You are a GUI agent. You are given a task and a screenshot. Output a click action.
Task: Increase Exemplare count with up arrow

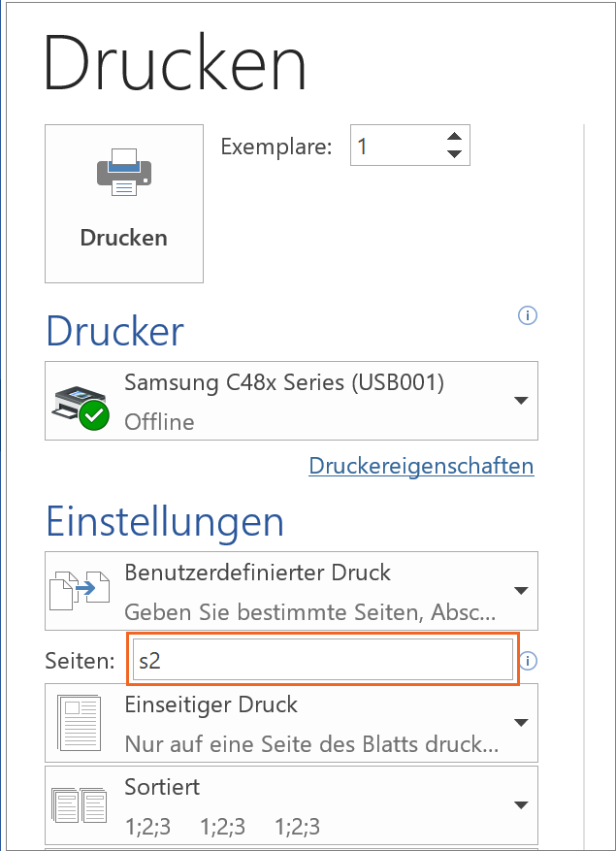(x=454, y=136)
